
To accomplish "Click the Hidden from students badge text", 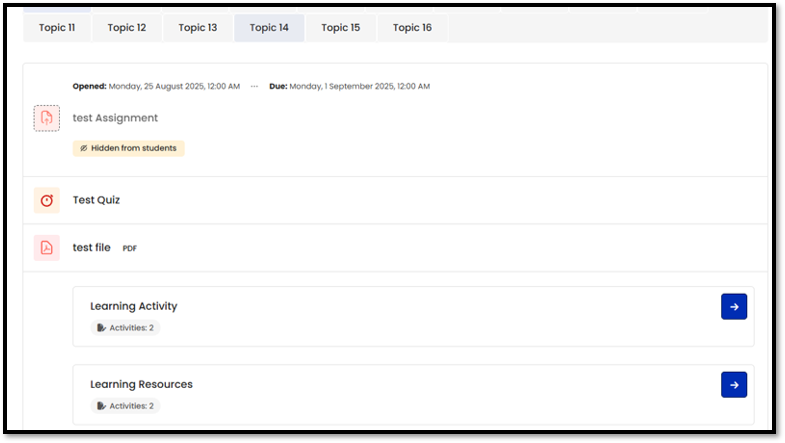I will [x=133, y=148].
